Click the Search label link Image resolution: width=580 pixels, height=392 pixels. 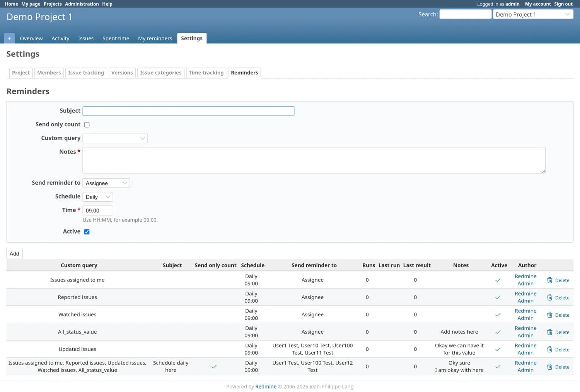click(x=428, y=14)
